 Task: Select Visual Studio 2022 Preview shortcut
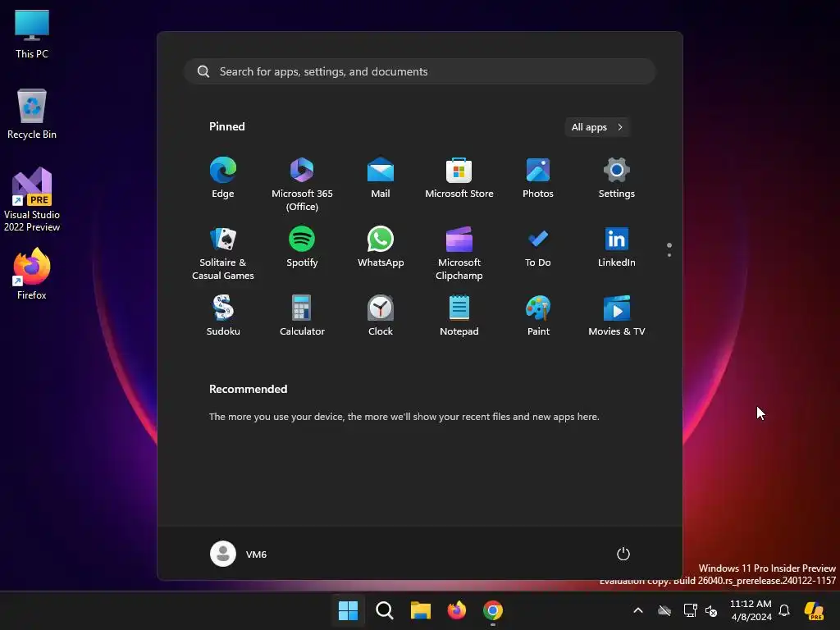point(32,199)
